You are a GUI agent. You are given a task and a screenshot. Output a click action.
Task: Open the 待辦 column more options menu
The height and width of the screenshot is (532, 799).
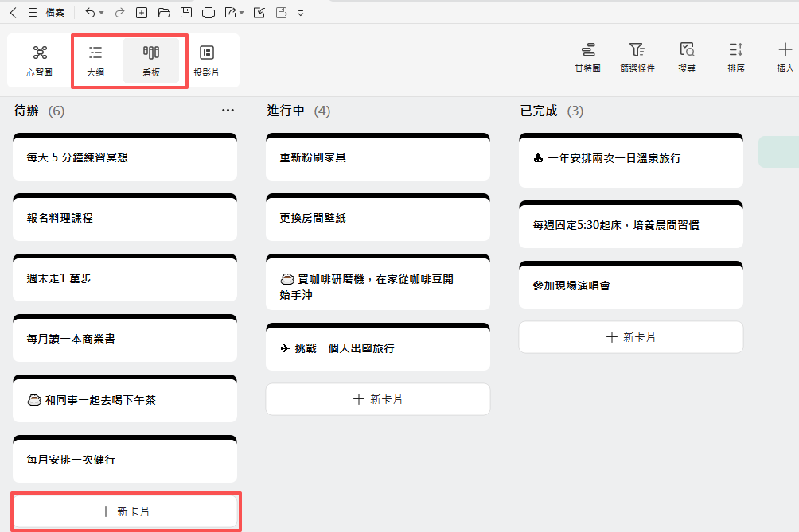point(228,111)
